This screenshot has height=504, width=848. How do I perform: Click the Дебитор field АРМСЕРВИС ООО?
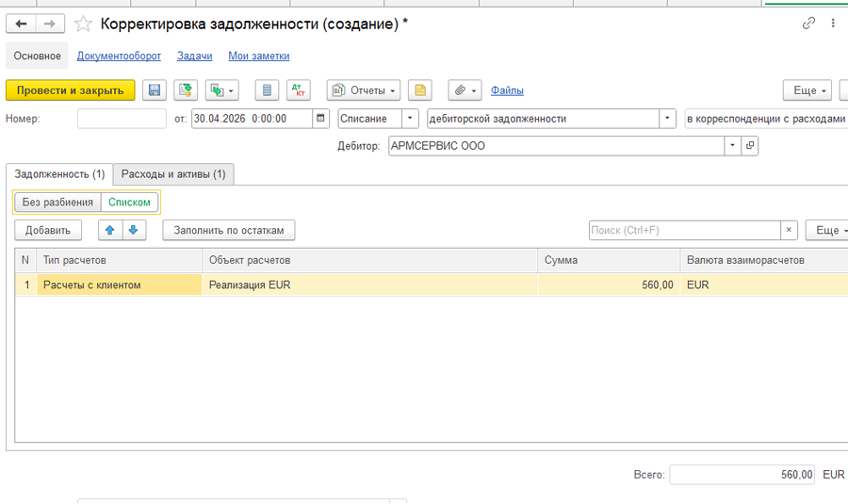(557, 145)
